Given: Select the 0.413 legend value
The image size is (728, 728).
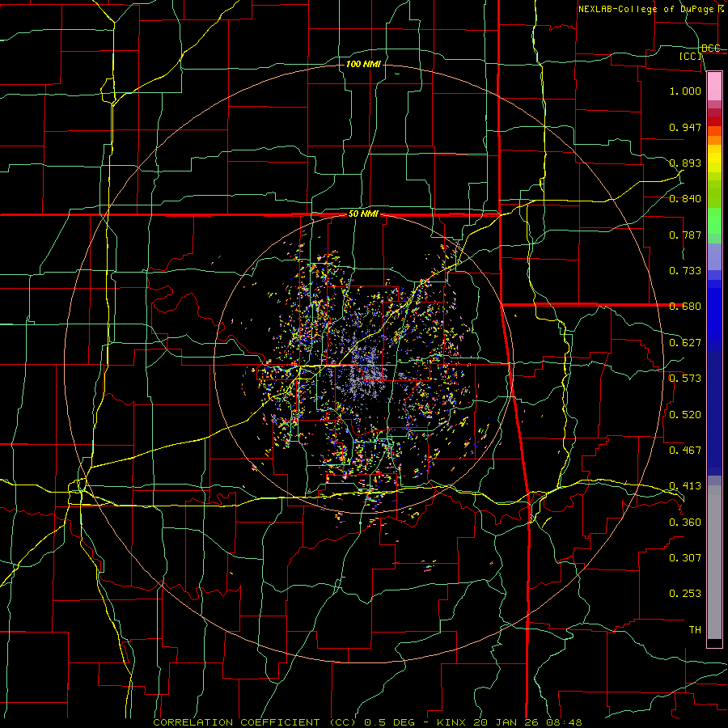Looking at the screenshot, I should point(685,486).
